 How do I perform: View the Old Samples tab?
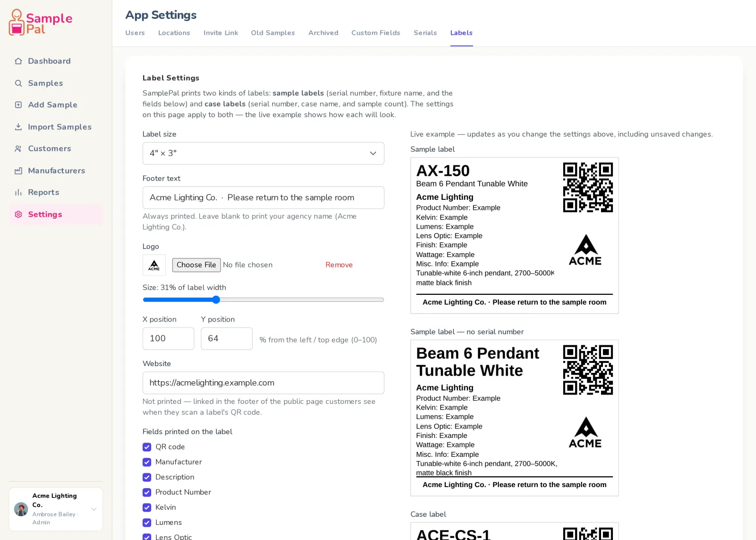click(x=273, y=33)
